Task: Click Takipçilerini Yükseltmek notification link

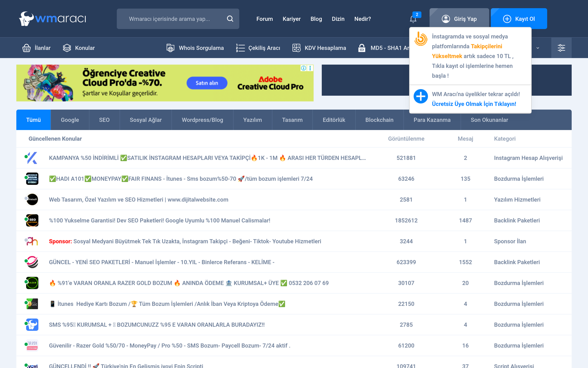Action: (467, 51)
